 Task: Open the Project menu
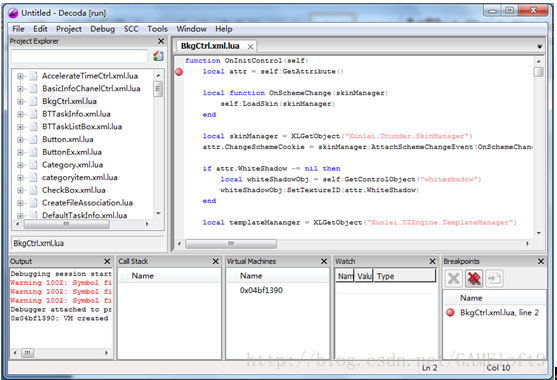pyautogui.click(x=69, y=29)
